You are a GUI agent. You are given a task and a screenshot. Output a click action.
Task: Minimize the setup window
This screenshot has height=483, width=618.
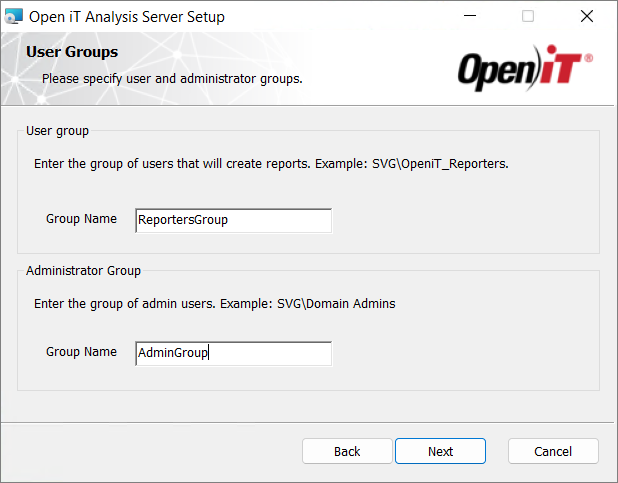coord(470,16)
